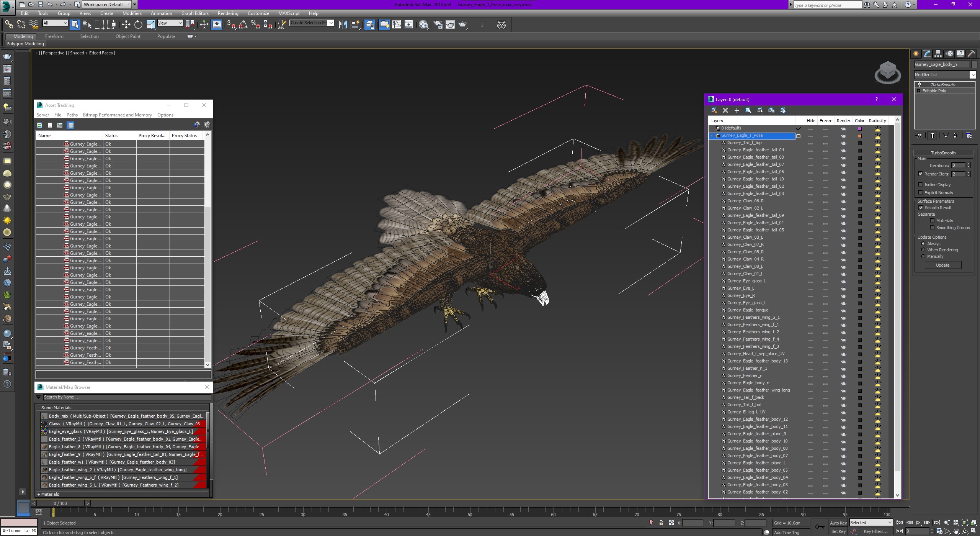Open the Utilities hammer panel tab
This screenshot has width=980, height=536.
(x=971, y=54)
